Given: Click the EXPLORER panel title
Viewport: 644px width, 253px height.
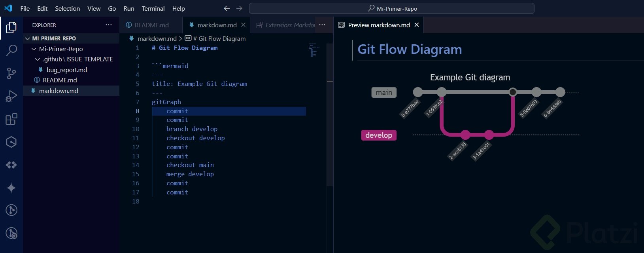Looking at the screenshot, I should pos(44,25).
